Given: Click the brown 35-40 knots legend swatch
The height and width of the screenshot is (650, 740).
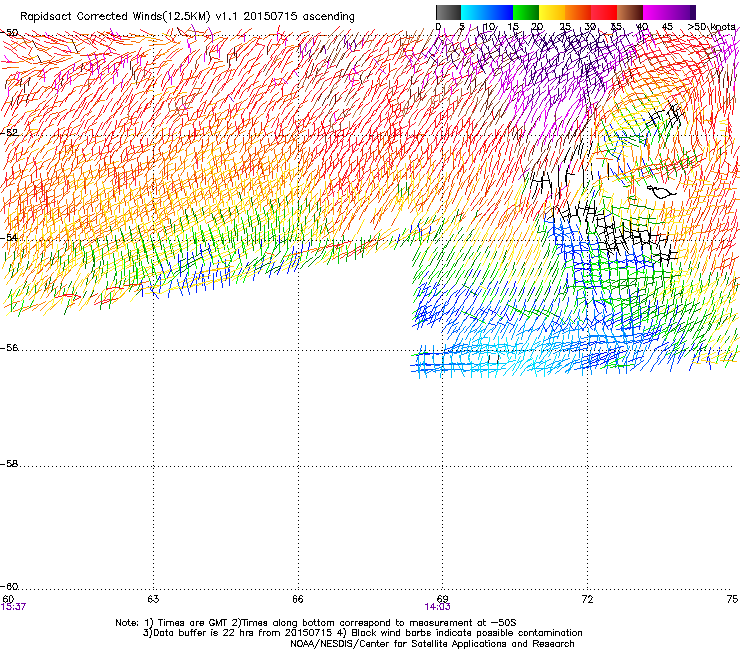Looking at the screenshot, I should point(630,12).
